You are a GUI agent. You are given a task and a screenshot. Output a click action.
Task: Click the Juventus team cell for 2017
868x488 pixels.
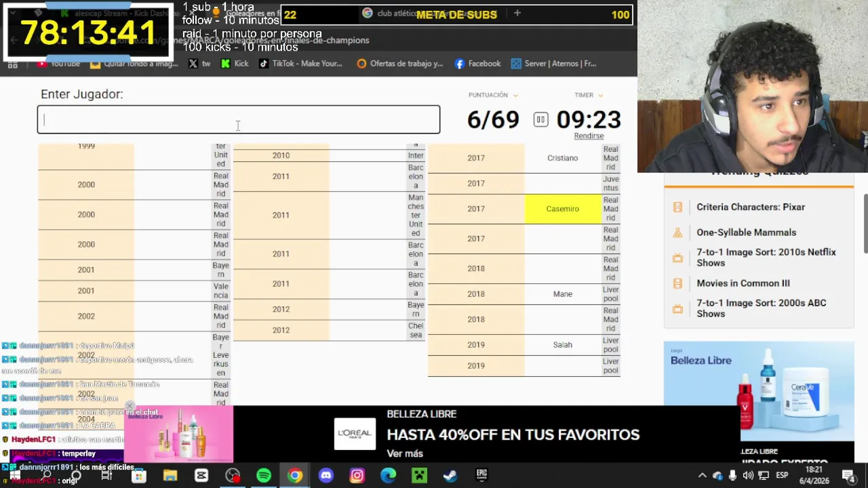(611, 184)
